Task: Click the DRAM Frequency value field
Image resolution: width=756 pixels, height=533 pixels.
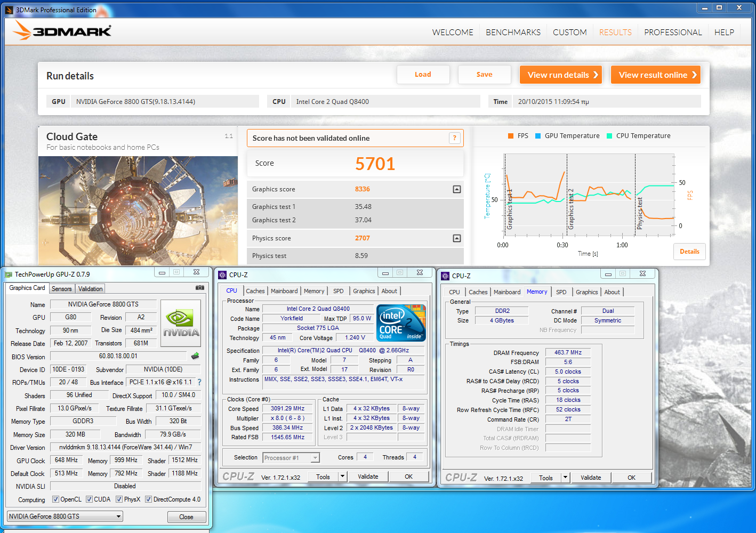Action: coord(568,352)
